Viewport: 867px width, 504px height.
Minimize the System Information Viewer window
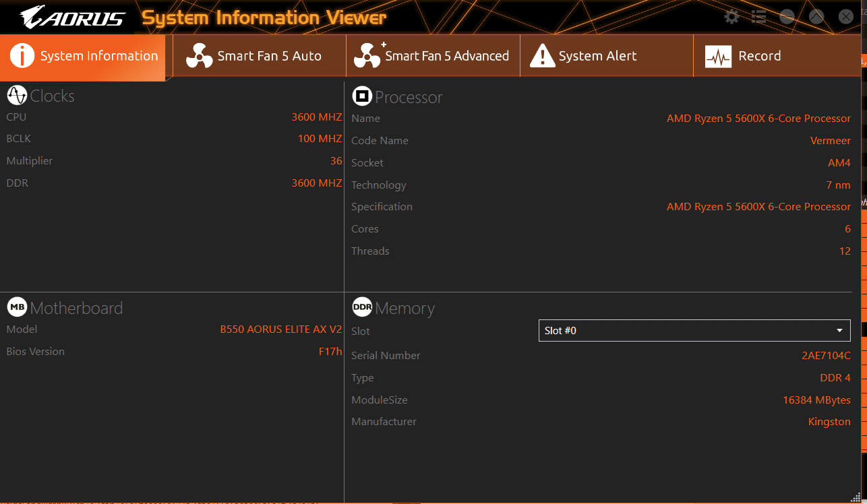click(787, 17)
